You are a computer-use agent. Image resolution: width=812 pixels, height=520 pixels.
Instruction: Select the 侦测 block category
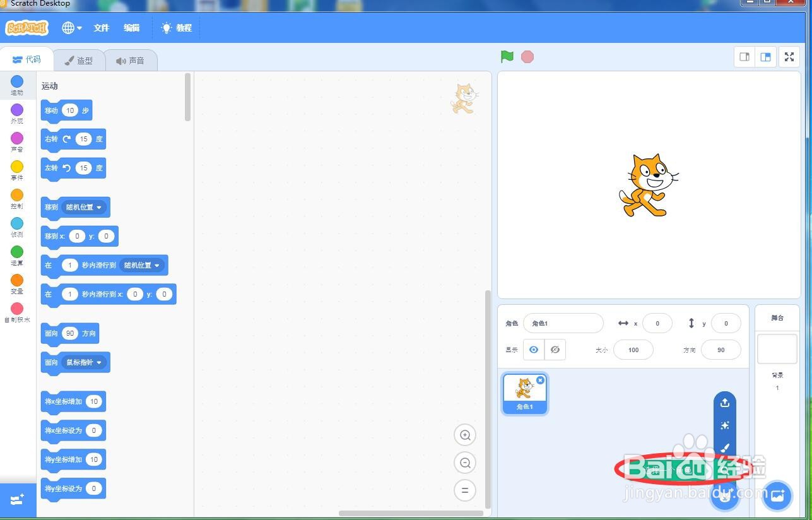17,227
